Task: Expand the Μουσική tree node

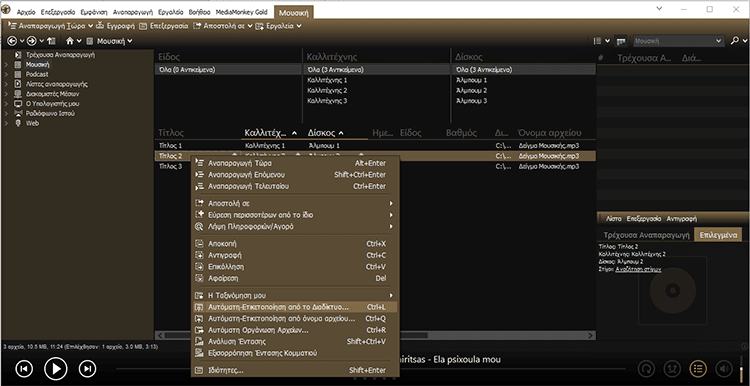Action: pyautogui.click(x=6, y=65)
